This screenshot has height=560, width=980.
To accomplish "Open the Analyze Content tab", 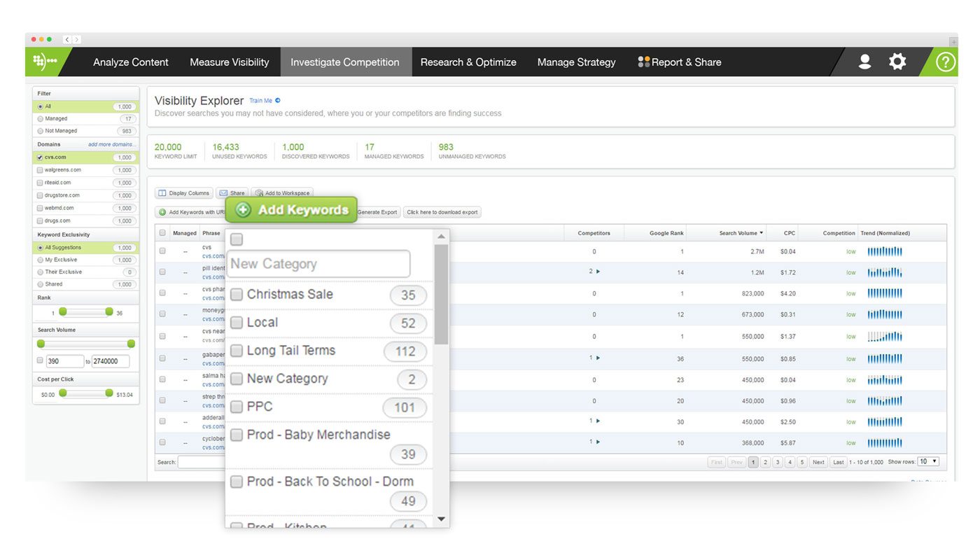I will 131,62.
